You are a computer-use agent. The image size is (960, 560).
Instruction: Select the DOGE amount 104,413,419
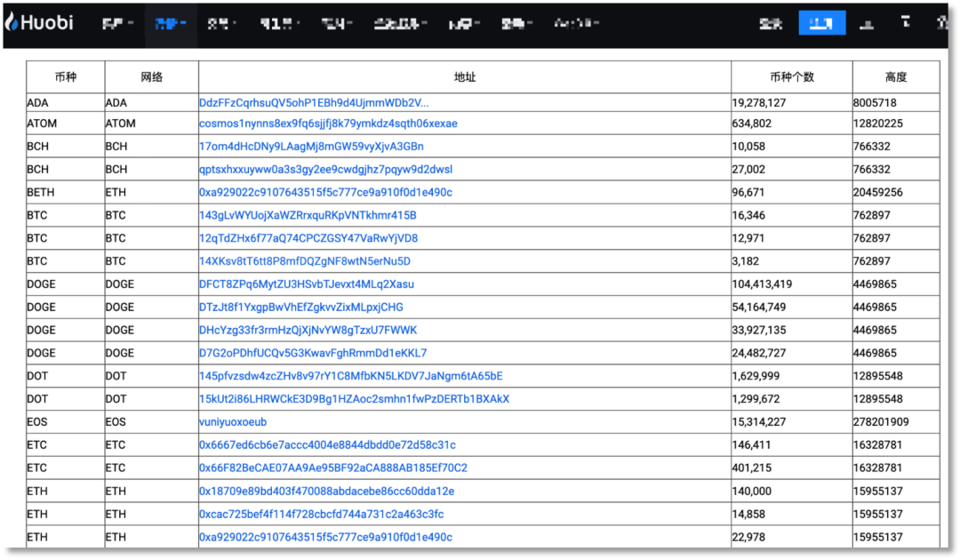tap(763, 284)
